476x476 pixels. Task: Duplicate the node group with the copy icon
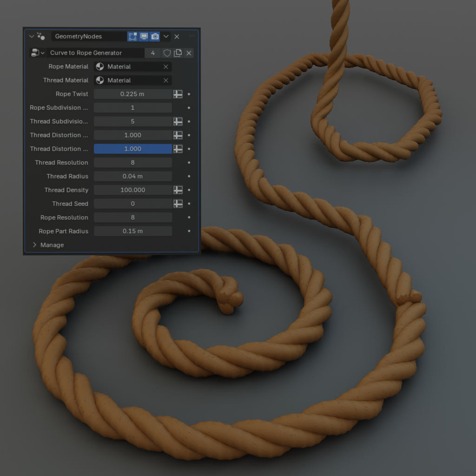178,53
